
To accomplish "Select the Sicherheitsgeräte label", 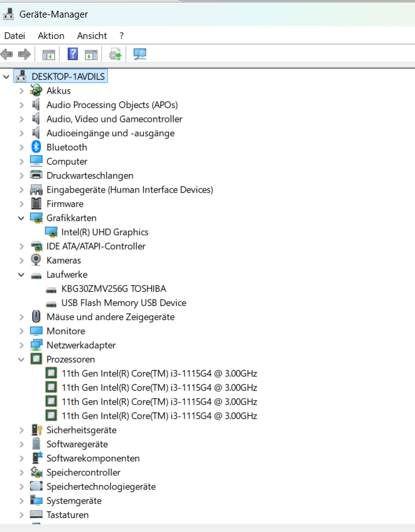I will (82, 430).
